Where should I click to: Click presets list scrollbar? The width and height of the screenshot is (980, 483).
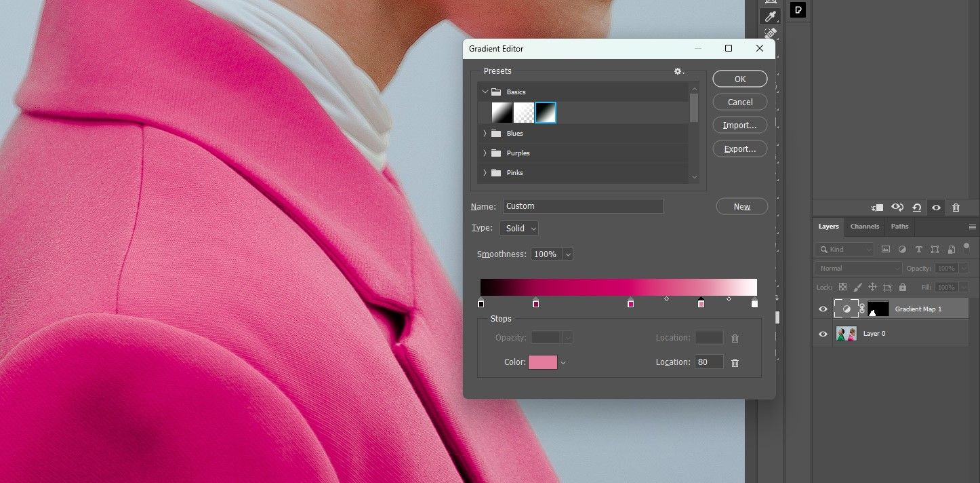coord(693,108)
